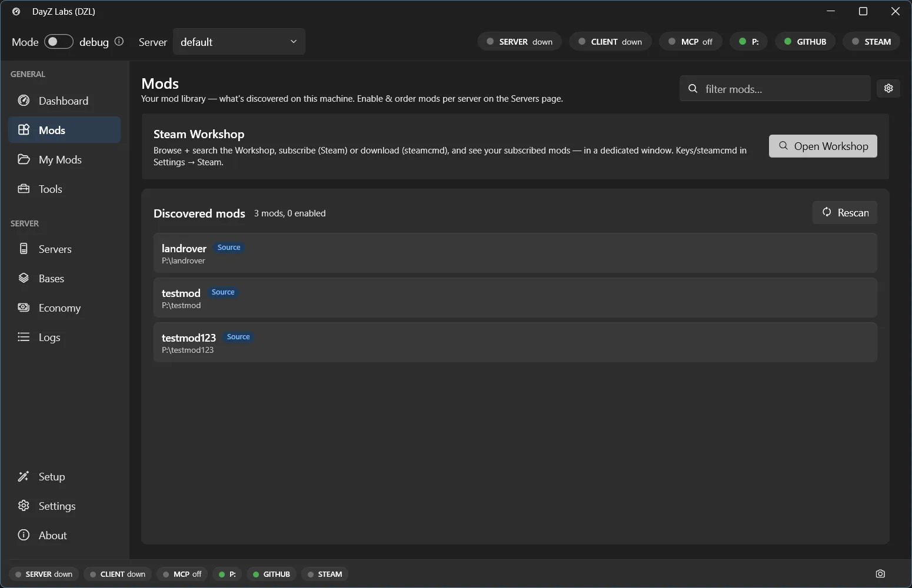Click the Setup wand icon
Screen dimensions: 912x588
tap(24, 476)
